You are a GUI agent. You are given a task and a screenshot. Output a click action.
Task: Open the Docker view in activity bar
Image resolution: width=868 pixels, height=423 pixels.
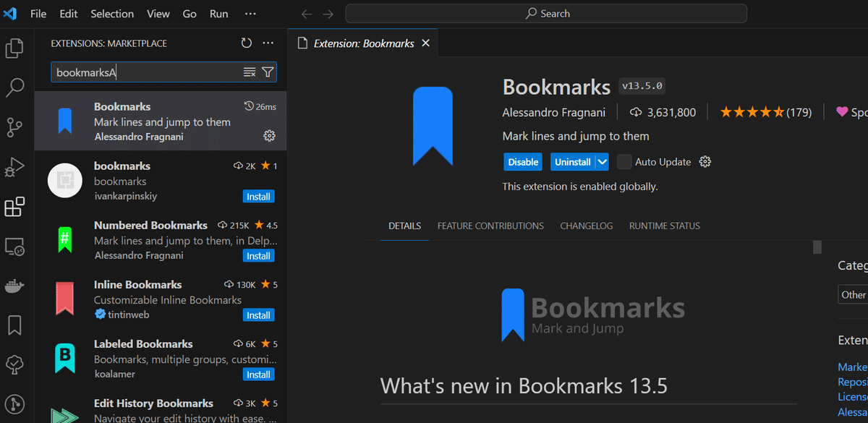point(14,286)
